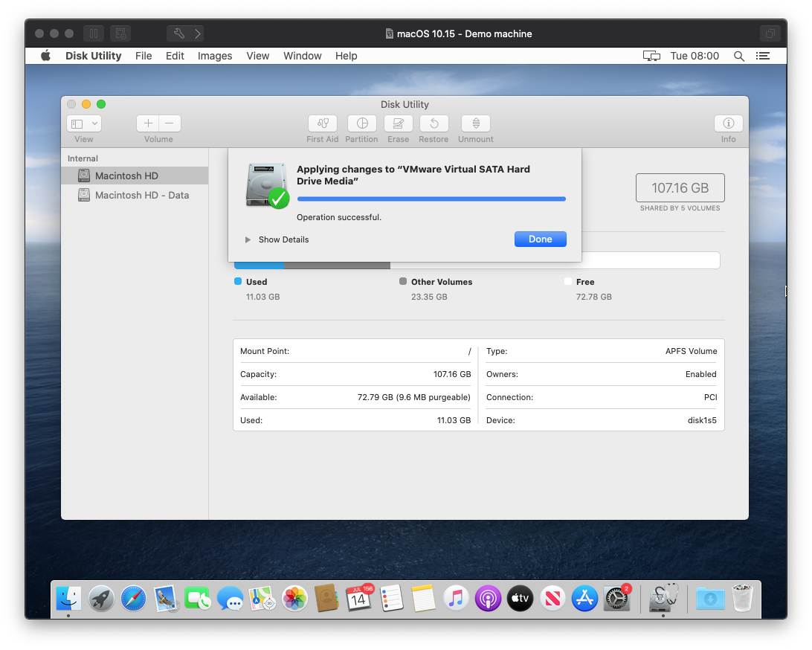The image size is (812, 650).
Task: Click the 107.16 GB size box
Action: pyautogui.click(x=680, y=187)
